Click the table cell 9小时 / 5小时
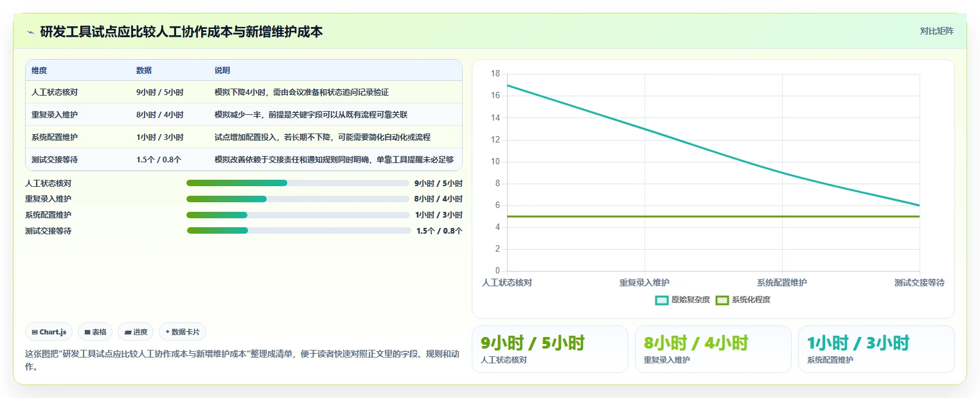This screenshot has height=398, width=980. pos(159,92)
